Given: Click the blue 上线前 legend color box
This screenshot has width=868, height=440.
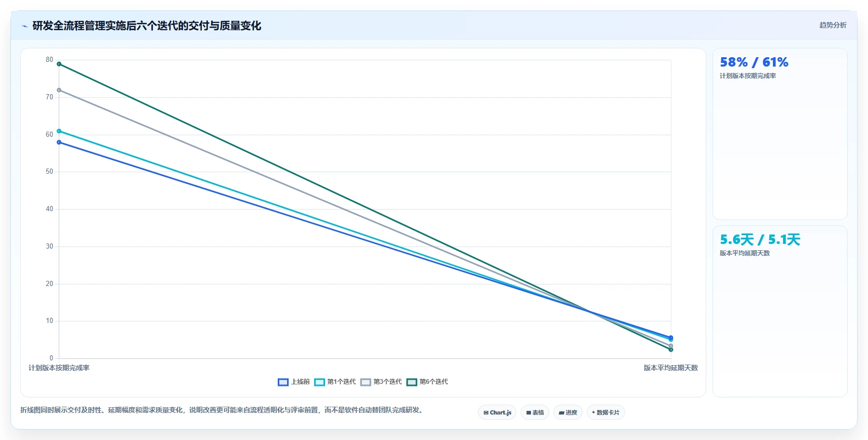Looking at the screenshot, I should 283,382.
